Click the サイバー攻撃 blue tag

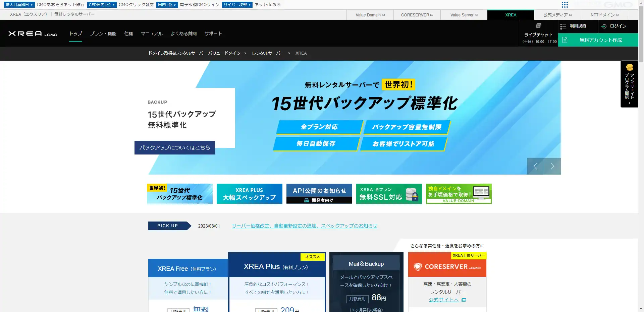tap(237, 5)
